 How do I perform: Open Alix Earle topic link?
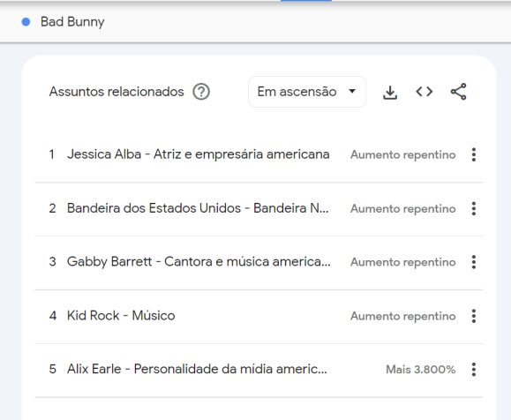tap(197, 369)
